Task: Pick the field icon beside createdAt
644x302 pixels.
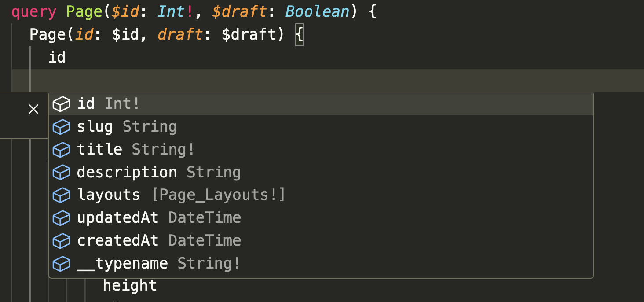Action: point(62,241)
